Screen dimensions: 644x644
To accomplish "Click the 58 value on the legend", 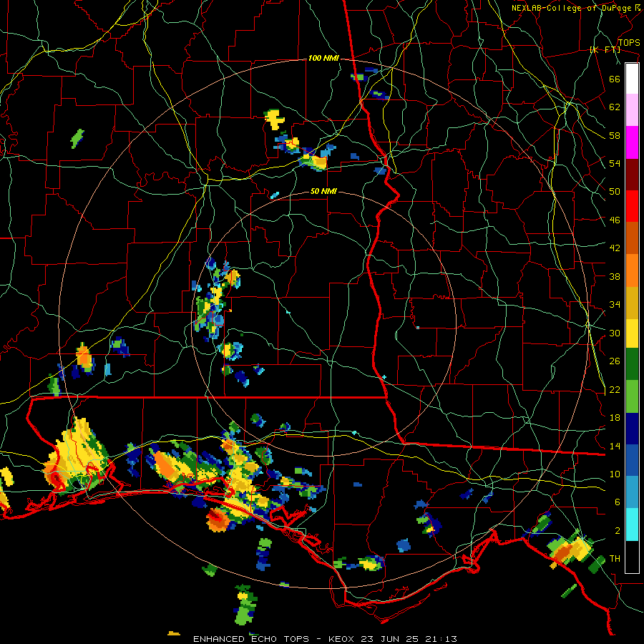I will coord(615,135).
